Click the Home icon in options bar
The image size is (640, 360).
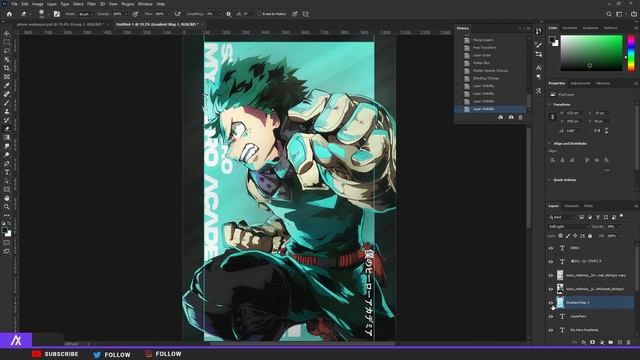point(9,14)
